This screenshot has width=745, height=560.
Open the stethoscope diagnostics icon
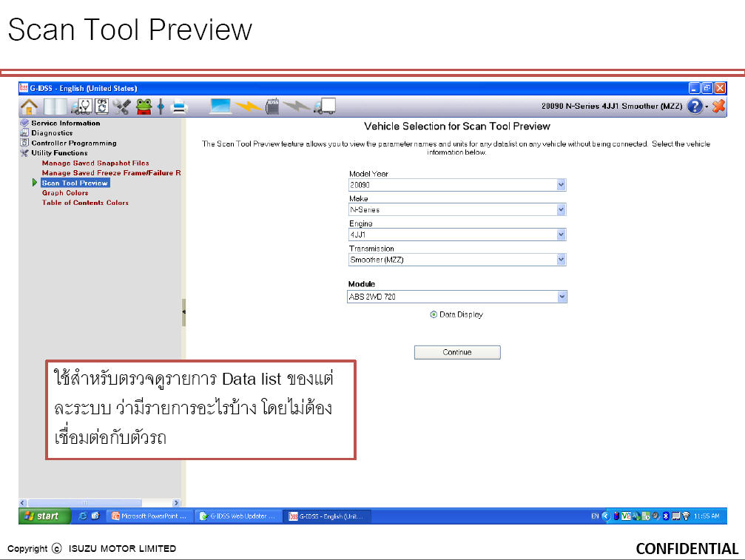click(81, 107)
